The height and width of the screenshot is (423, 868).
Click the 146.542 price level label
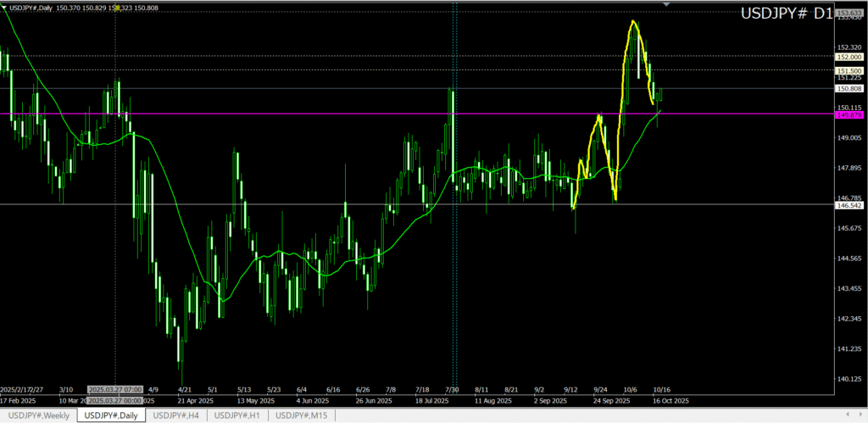coord(849,205)
